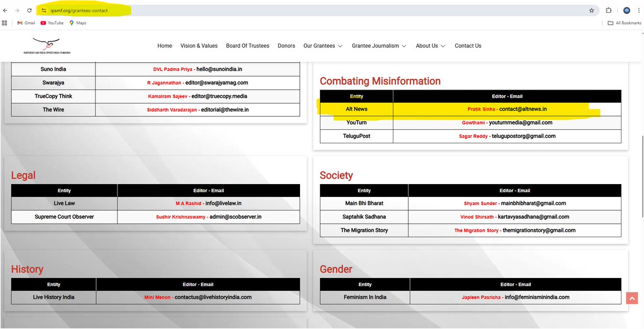The width and height of the screenshot is (644, 329).
Task: Open YouTube bookmark
Action: click(x=52, y=23)
